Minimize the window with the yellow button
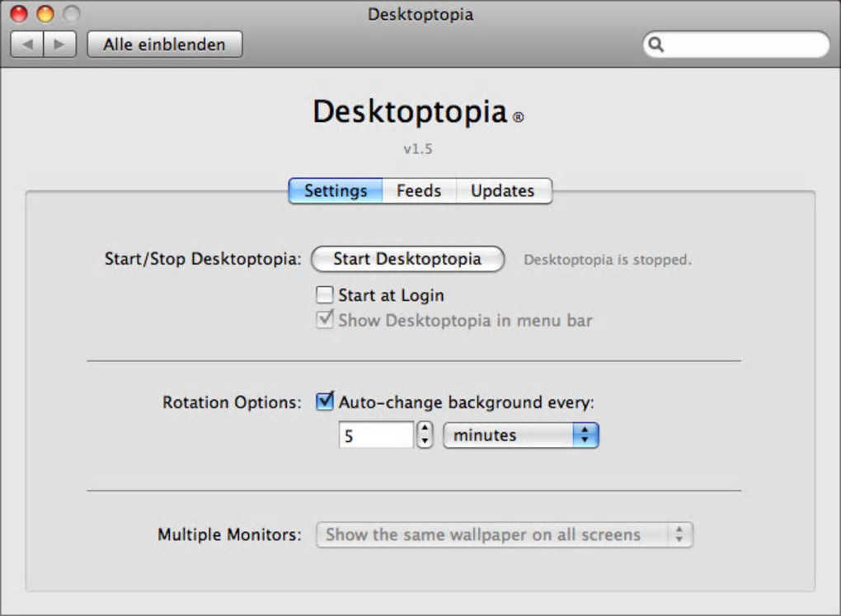The width and height of the screenshot is (841, 616). [x=45, y=13]
